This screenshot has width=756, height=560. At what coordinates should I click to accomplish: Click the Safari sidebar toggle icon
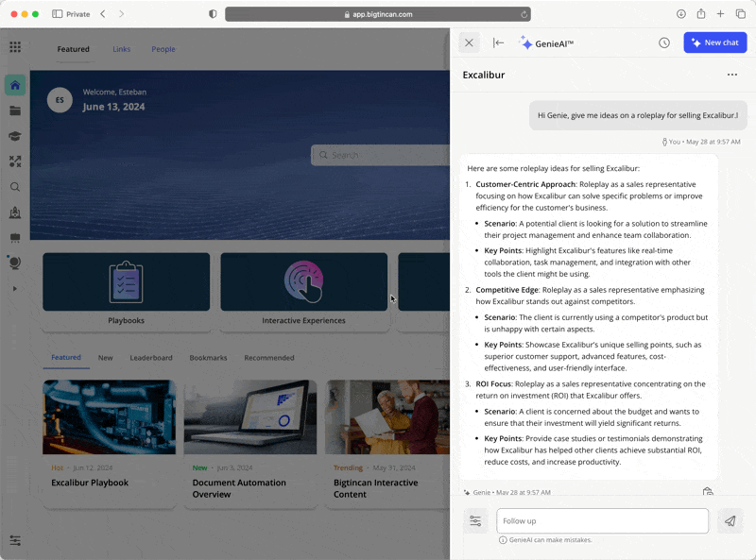[57, 14]
